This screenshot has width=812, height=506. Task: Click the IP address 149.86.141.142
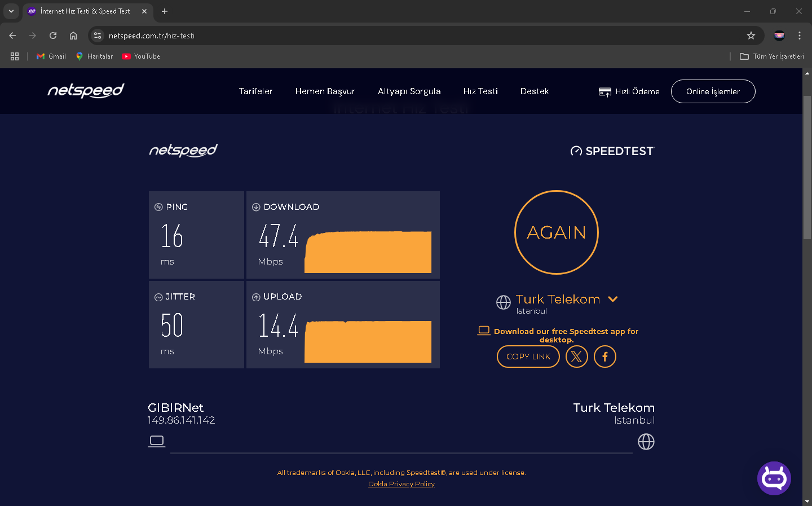(x=181, y=420)
